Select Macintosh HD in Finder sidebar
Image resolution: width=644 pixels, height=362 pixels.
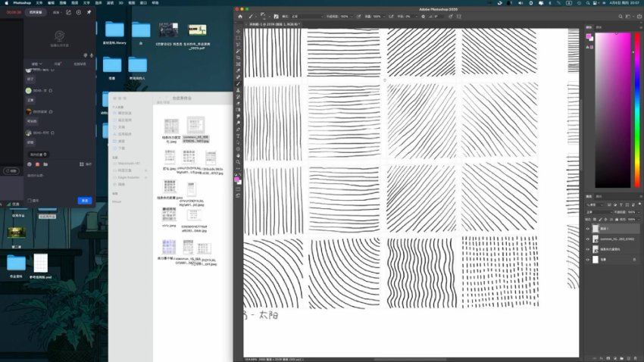point(127,164)
